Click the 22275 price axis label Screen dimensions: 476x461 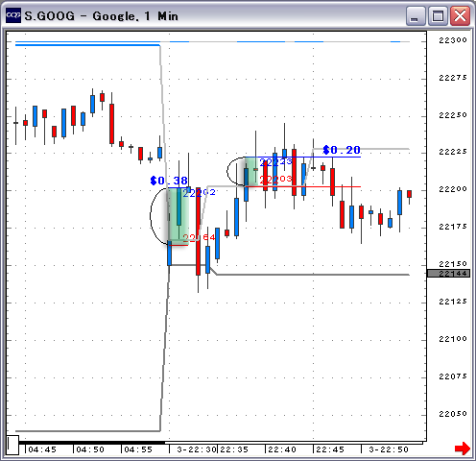point(453,78)
